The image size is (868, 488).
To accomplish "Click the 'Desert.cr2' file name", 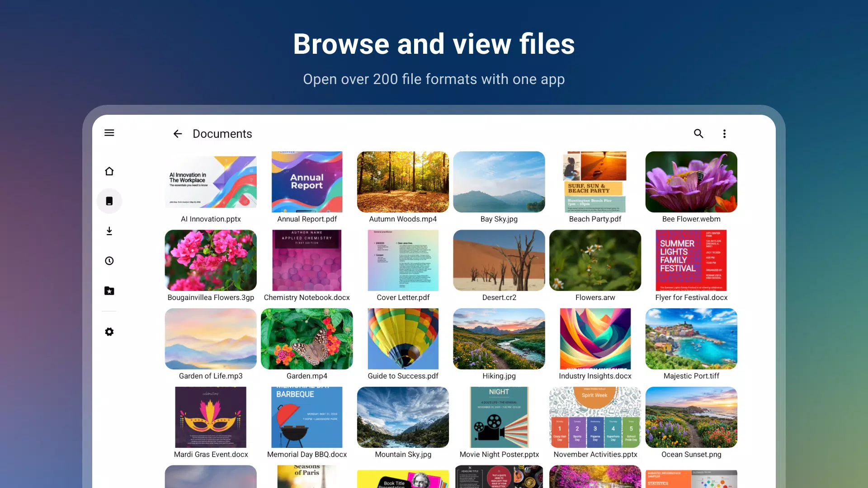I will tap(499, 298).
